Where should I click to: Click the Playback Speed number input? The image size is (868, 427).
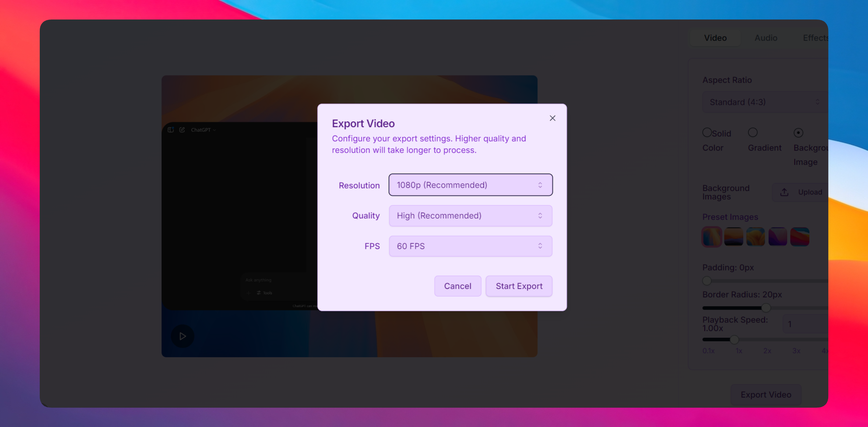(x=805, y=324)
